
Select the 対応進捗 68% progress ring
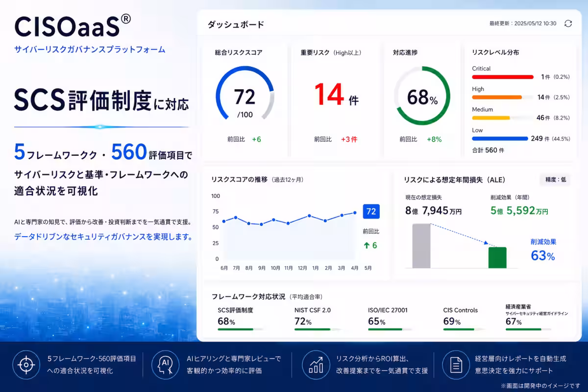(x=422, y=96)
